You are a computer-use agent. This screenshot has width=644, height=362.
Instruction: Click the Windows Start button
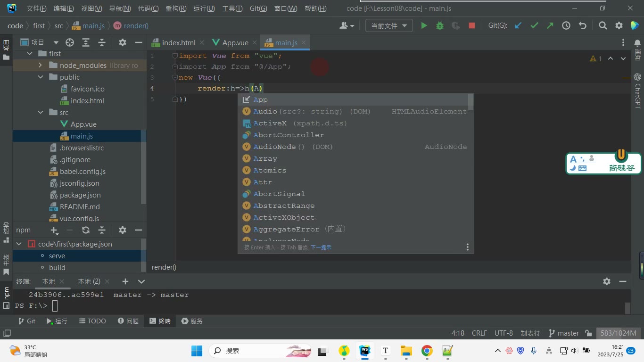tap(197, 351)
